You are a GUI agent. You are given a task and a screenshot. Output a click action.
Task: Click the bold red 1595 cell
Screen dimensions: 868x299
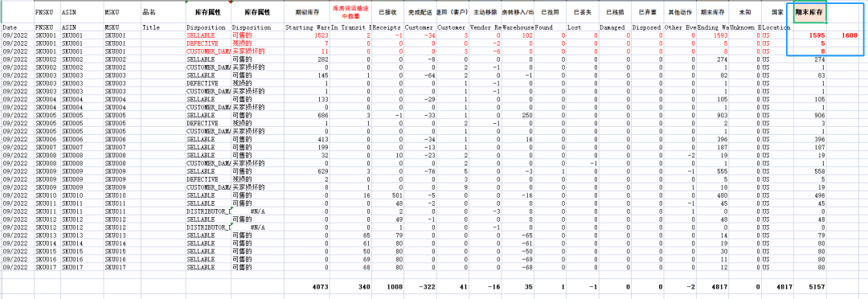(x=810, y=35)
